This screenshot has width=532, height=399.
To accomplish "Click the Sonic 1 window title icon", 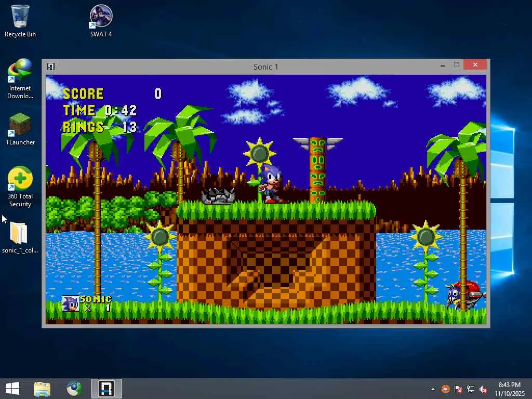I will click(51, 66).
